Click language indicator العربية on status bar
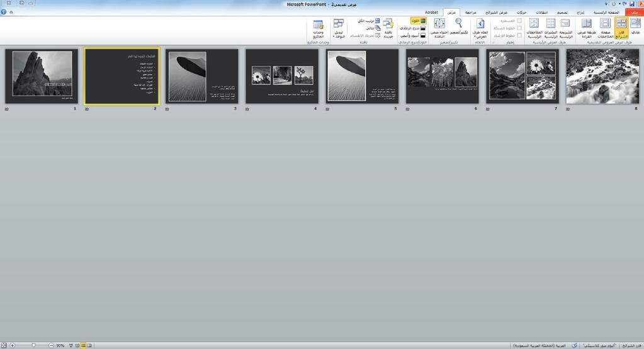The image size is (644, 349). click(x=540, y=346)
